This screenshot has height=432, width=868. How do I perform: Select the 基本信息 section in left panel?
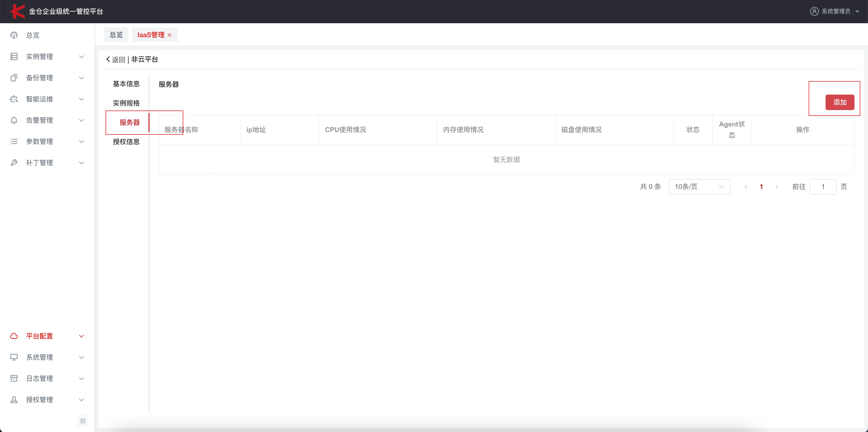(x=126, y=84)
